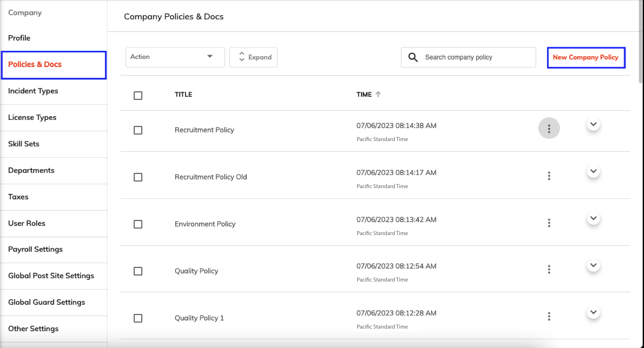
Task: Click the TIME column header label
Action: [x=364, y=94]
